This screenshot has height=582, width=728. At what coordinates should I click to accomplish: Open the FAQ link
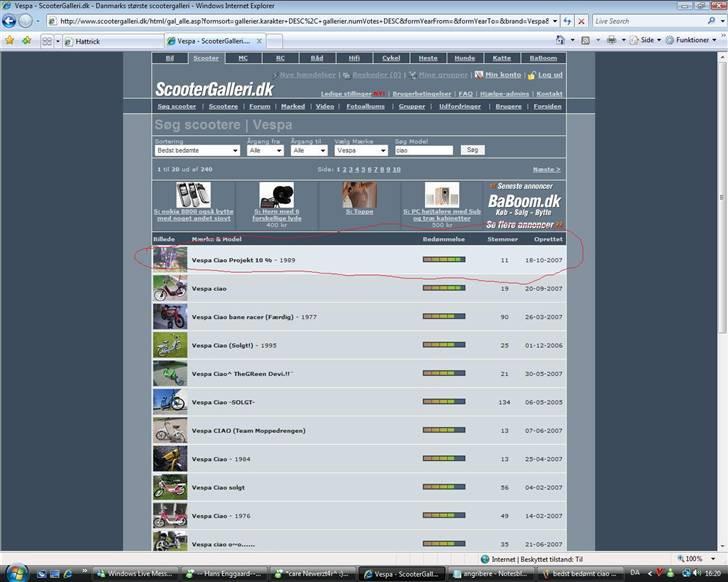465,93
